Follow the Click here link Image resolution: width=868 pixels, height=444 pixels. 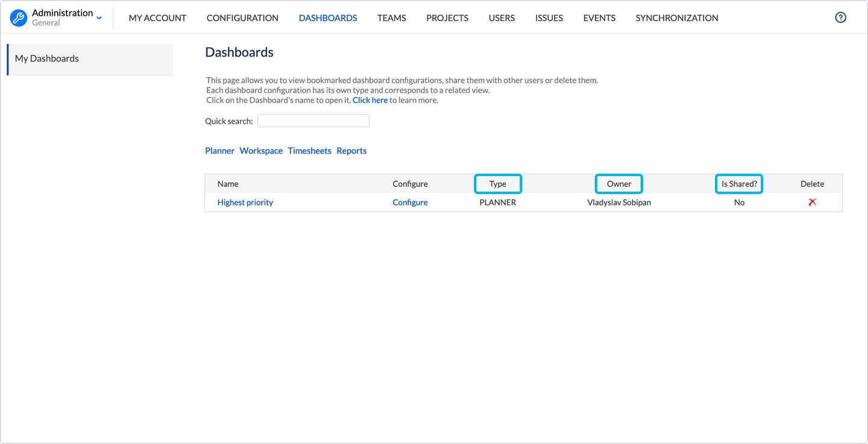pyautogui.click(x=370, y=100)
